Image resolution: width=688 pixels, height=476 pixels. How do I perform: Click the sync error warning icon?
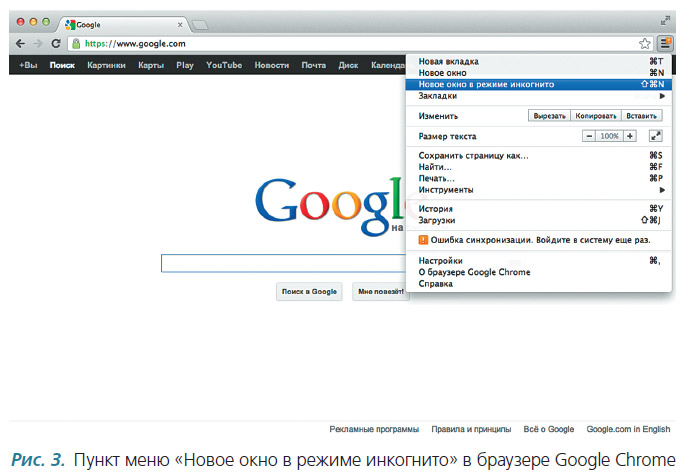coord(423,240)
